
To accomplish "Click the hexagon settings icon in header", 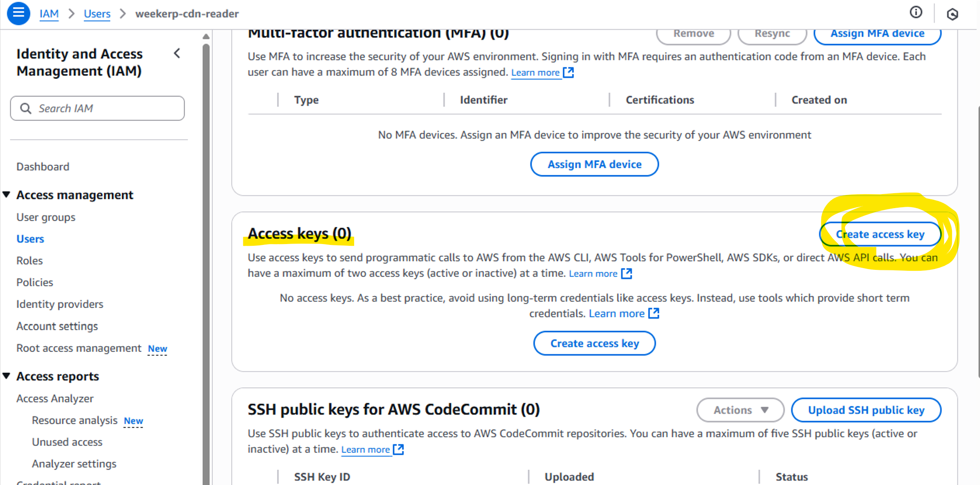I will [x=952, y=14].
